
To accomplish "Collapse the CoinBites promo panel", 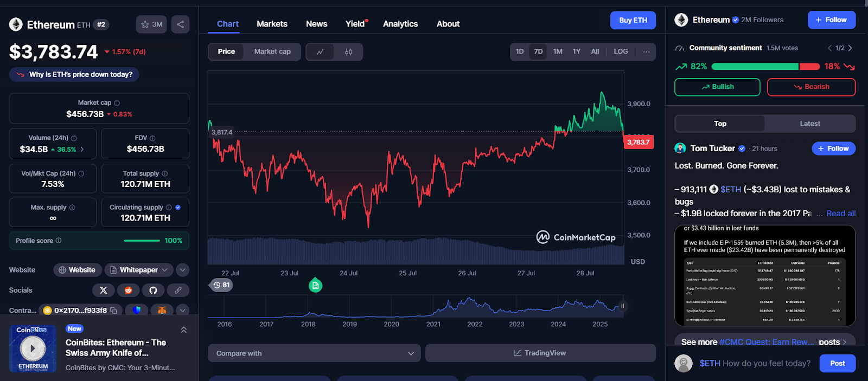I will coord(183,330).
